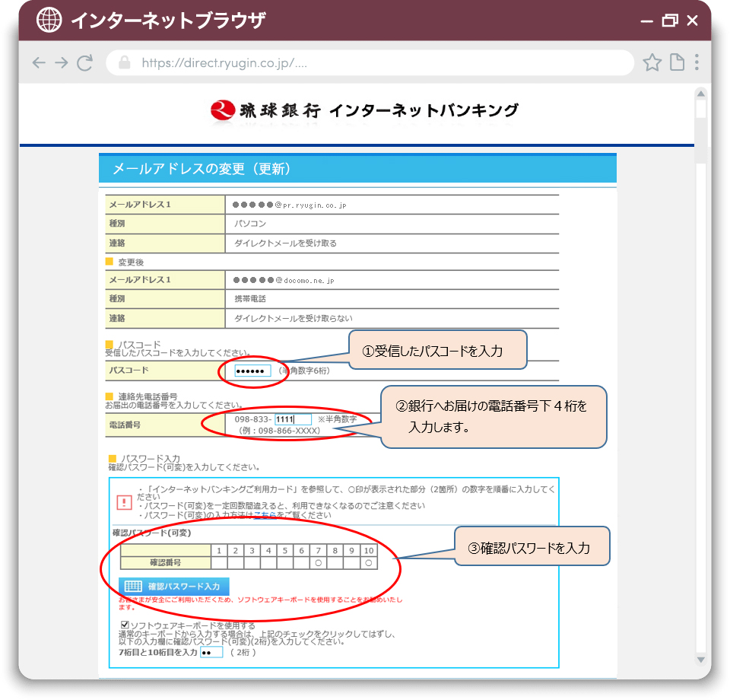
Task: Click the page document icon beside star
Action: 676,62
